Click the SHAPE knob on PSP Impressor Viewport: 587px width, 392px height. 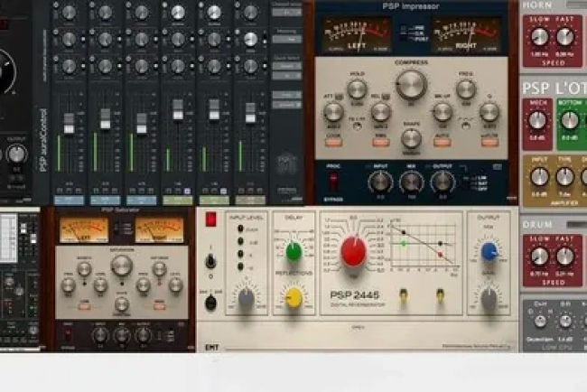[411, 138]
